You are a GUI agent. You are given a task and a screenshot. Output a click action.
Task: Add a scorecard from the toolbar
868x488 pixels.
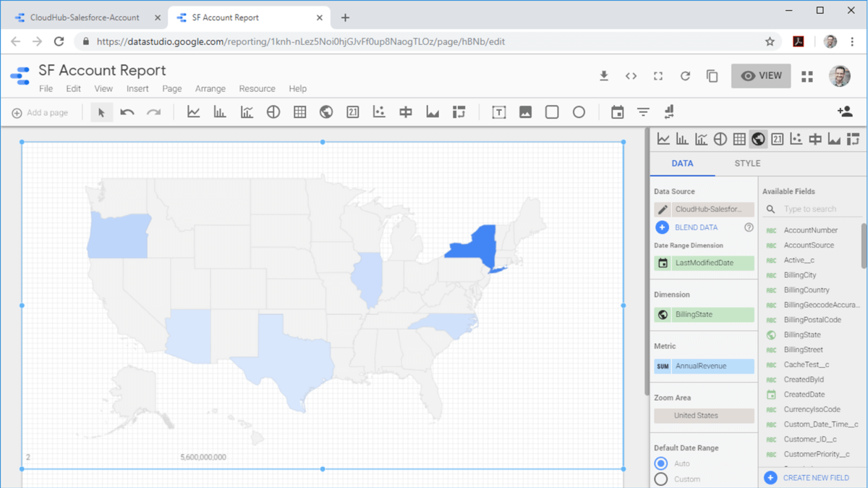click(353, 112)
